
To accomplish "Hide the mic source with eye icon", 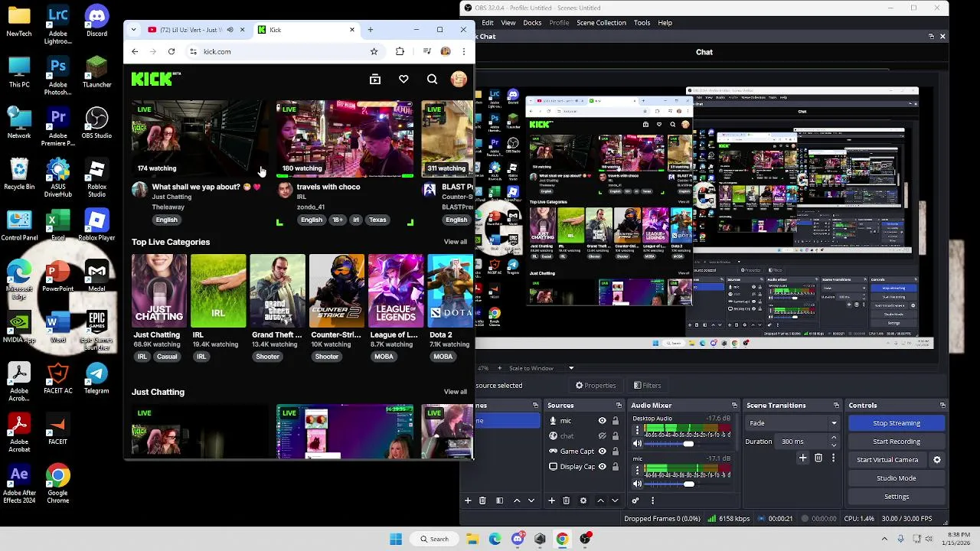I will coord(602,421).
